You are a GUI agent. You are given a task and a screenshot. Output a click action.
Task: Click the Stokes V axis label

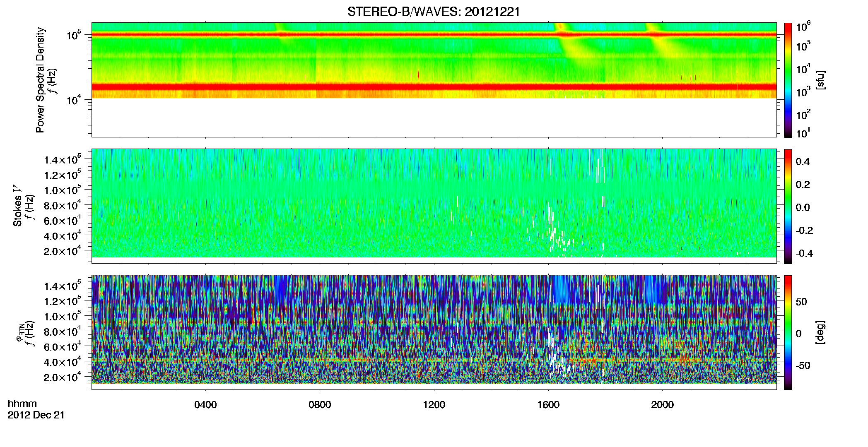point(17,206)
